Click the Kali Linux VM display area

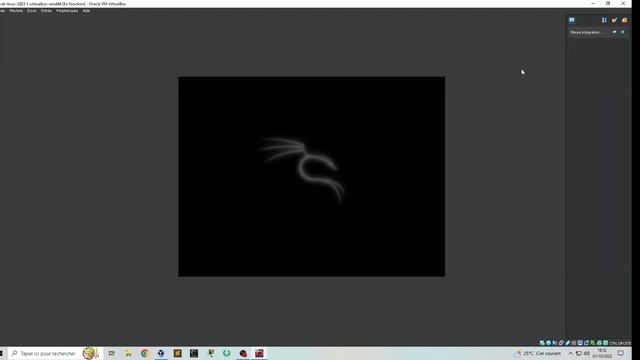point(311,176)
